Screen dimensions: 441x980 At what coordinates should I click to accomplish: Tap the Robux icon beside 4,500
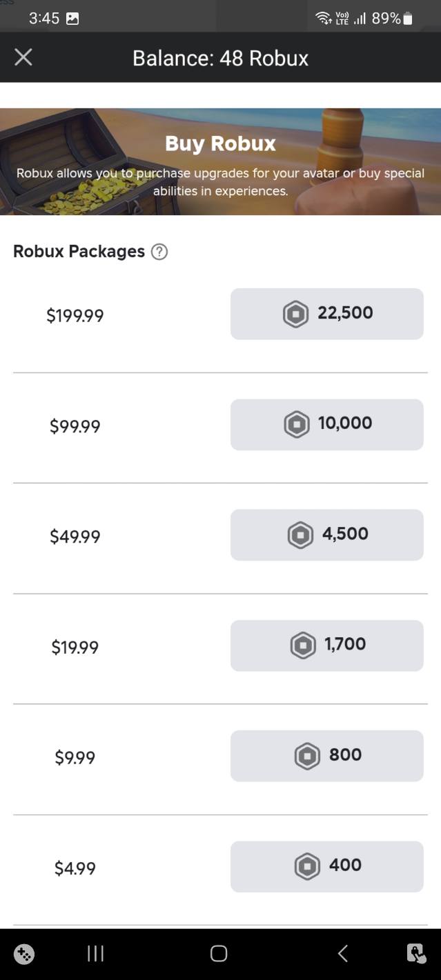click(300, 534)
